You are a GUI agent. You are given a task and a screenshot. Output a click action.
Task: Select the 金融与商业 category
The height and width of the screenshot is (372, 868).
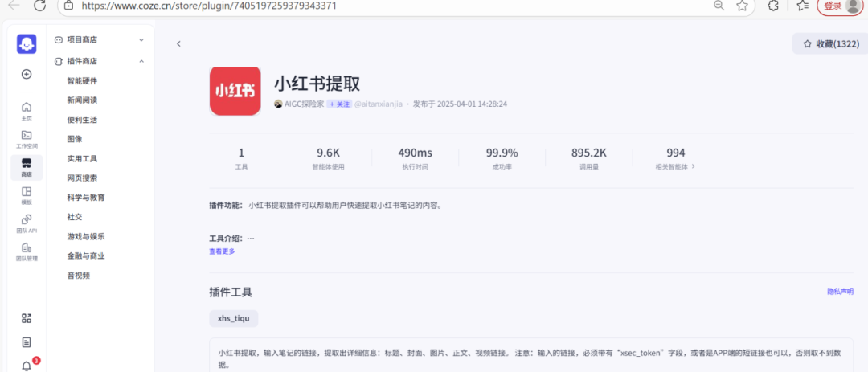(86, 255)
